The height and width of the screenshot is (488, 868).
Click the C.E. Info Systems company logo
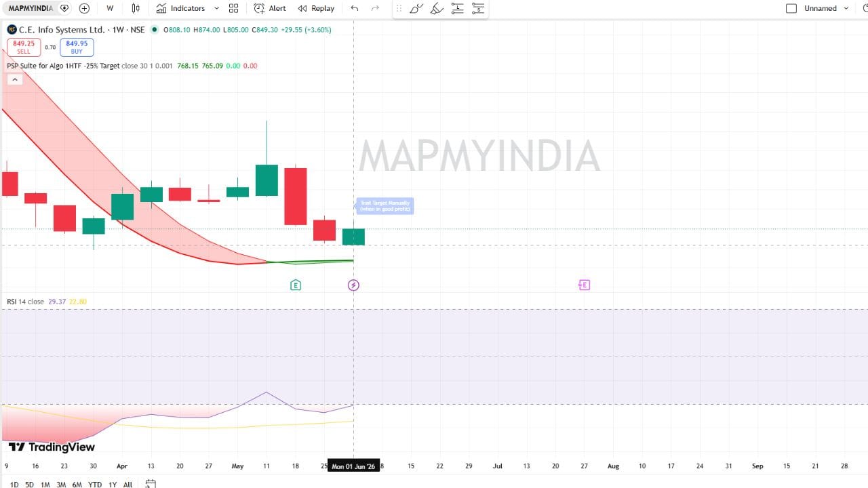tap(12, 30)
